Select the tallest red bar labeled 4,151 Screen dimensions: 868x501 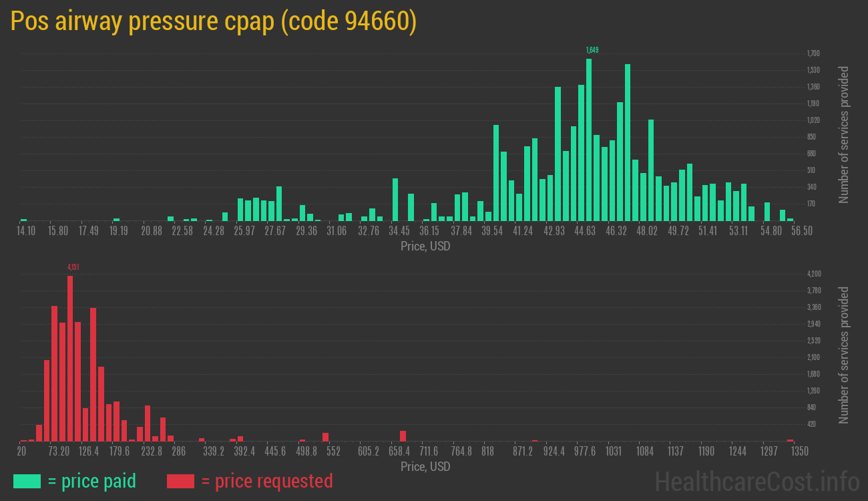pyautogui.click(x=70, y=359)
